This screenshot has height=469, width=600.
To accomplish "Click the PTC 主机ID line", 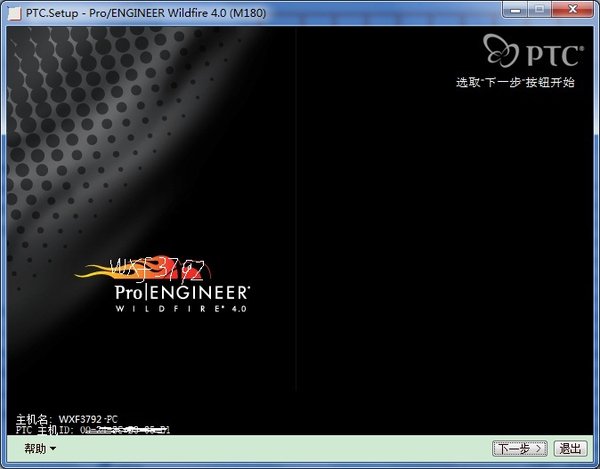I will (x=93, y=430).
